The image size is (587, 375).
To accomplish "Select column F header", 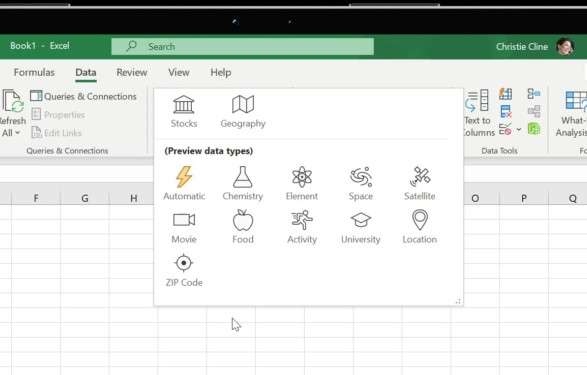I will (36, 198).
